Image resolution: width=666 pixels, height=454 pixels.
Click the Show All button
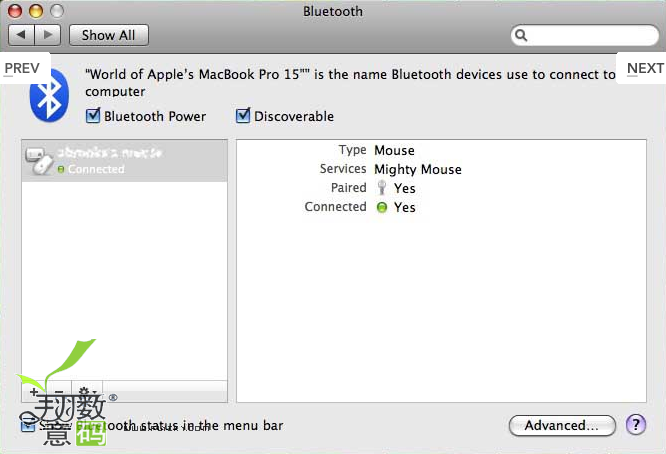(109, 35)
